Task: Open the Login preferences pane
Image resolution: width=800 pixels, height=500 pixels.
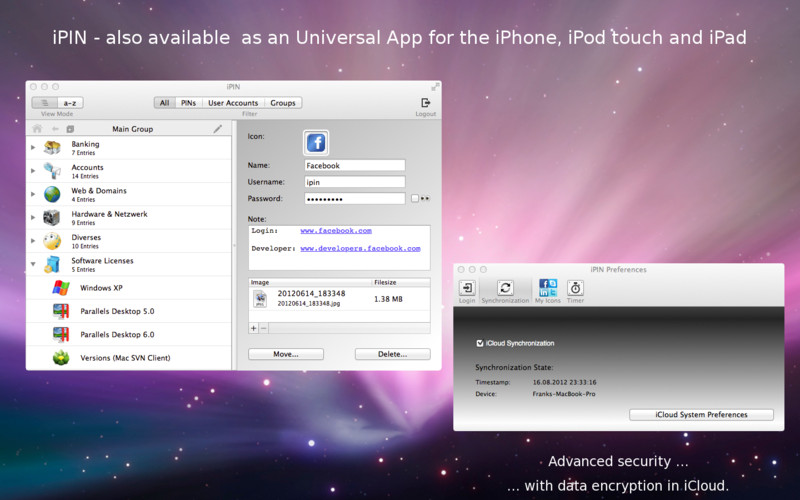Action: click(x=467, y=288)
